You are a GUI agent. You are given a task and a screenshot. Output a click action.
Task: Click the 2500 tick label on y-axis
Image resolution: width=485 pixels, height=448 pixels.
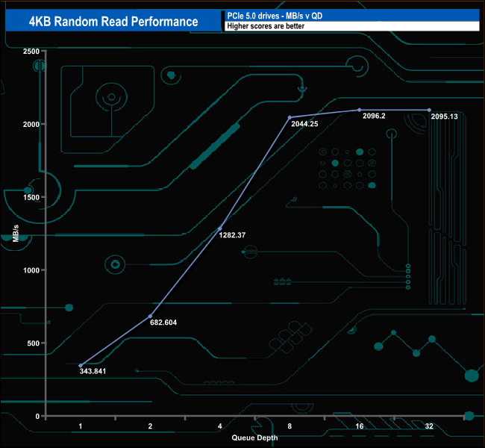[31, 52]
